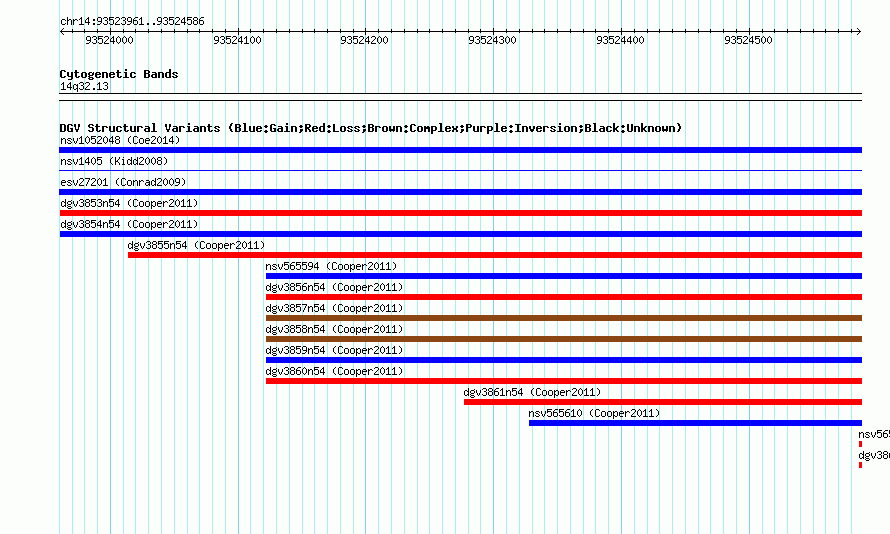Screen dimensions: 890x534
Task: Select the thin blue nsv1405 line
Action: tap(460, 170)
